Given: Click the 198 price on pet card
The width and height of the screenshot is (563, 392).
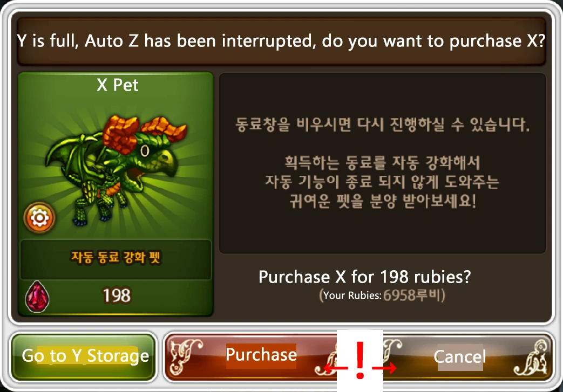Looking at the screenshot, I should coord(117,296).
